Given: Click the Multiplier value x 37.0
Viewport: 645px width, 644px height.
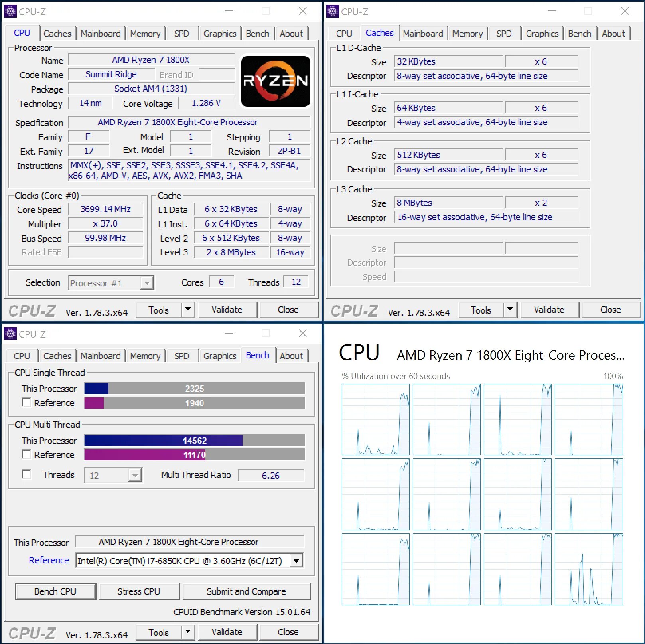Looking at the screenshot, I should pyautogui.click(x=106, y=223).
